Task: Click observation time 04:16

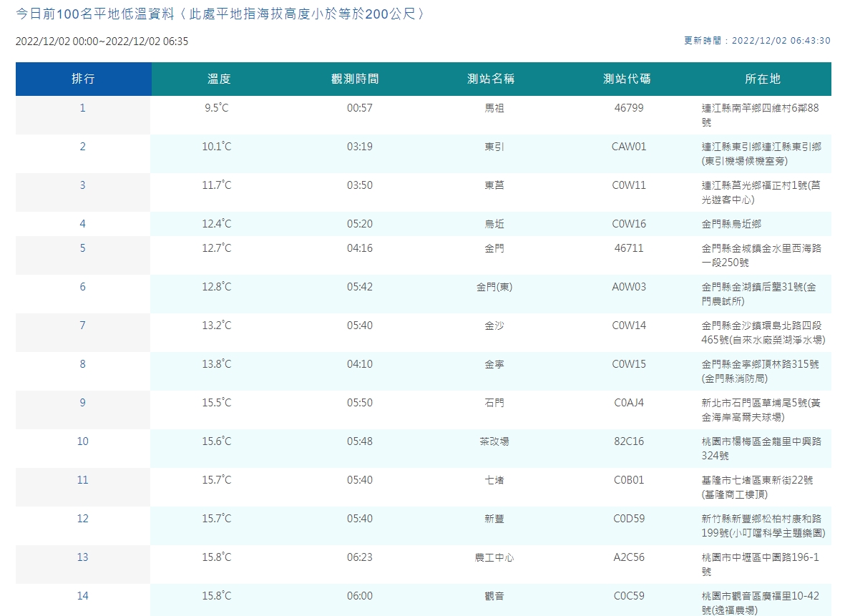Action: pyautogui.click(x=359, y=248)
